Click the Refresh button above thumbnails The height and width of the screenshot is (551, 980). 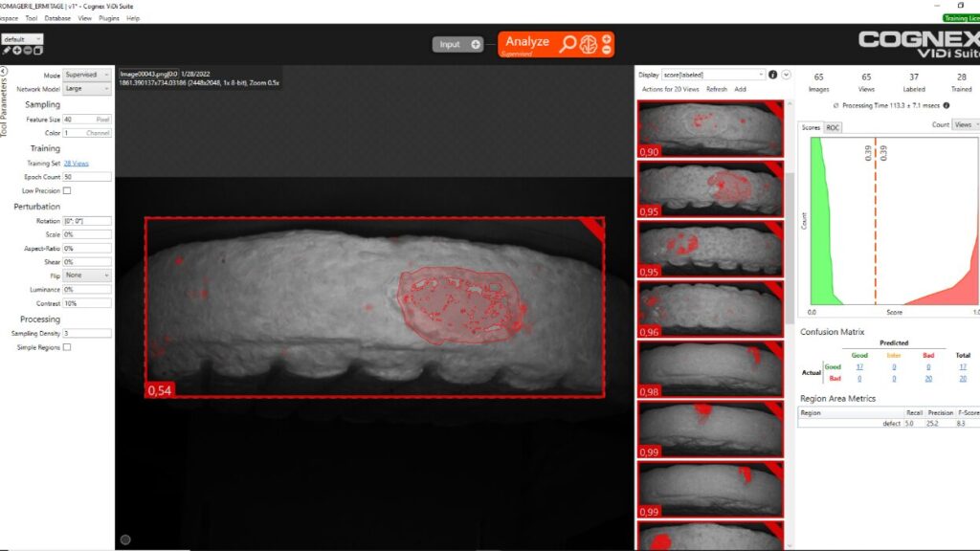click(716, 89)
